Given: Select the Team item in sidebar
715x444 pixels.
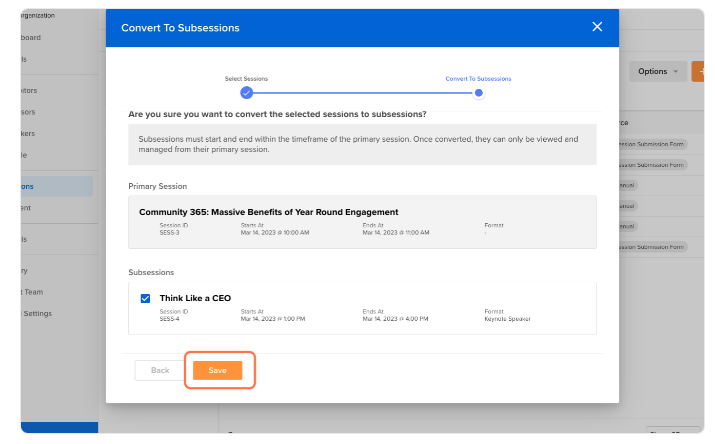Looking at the screenshot, I should 32,292.
